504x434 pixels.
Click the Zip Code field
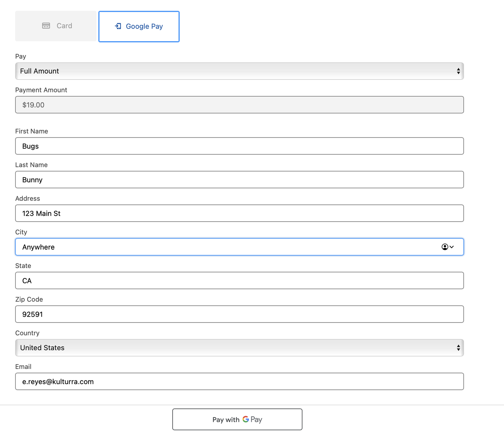[240, 314]
